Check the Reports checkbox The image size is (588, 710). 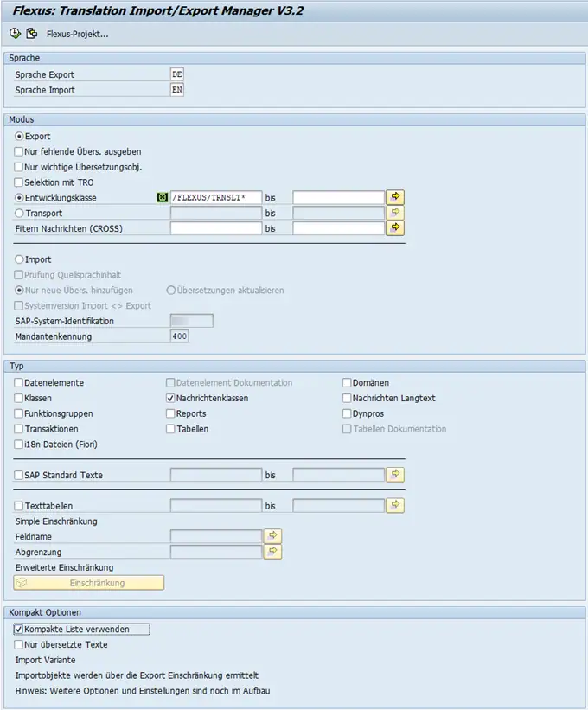pyautogui.click(x=170, y=413)
